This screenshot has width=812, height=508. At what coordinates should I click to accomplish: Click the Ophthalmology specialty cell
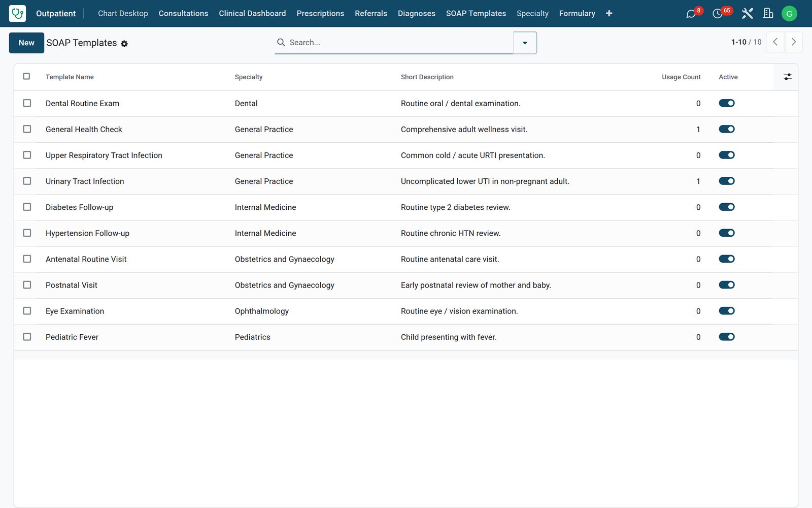click(261, 311)
